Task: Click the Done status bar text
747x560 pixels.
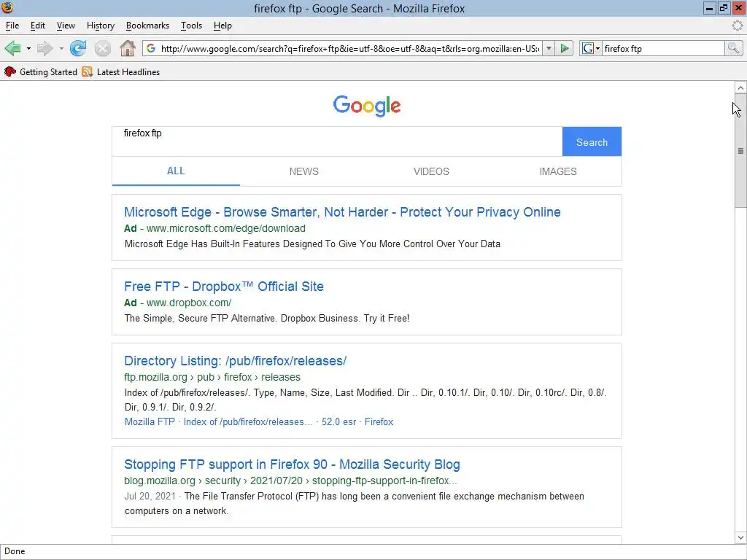Action: pos(15,551)
